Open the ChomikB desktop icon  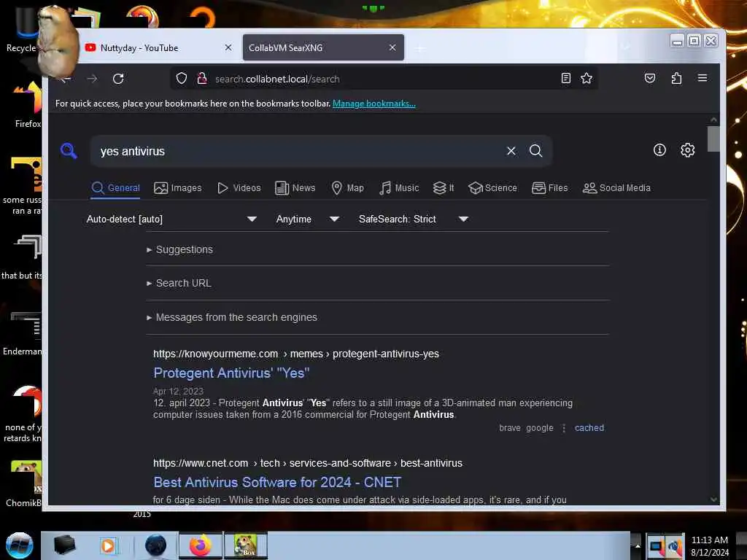tap(26, 483)
